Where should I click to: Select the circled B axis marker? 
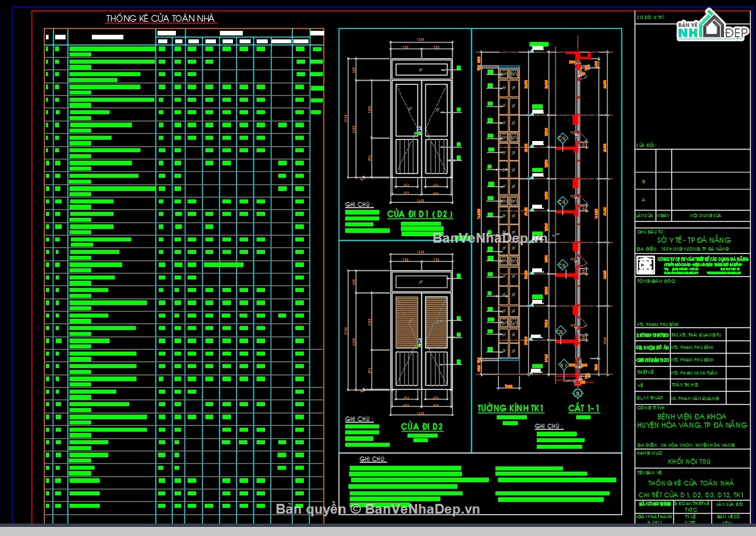point(577,394)
